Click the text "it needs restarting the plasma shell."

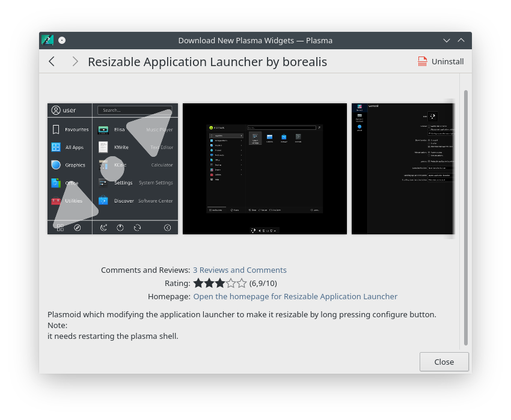113,336
